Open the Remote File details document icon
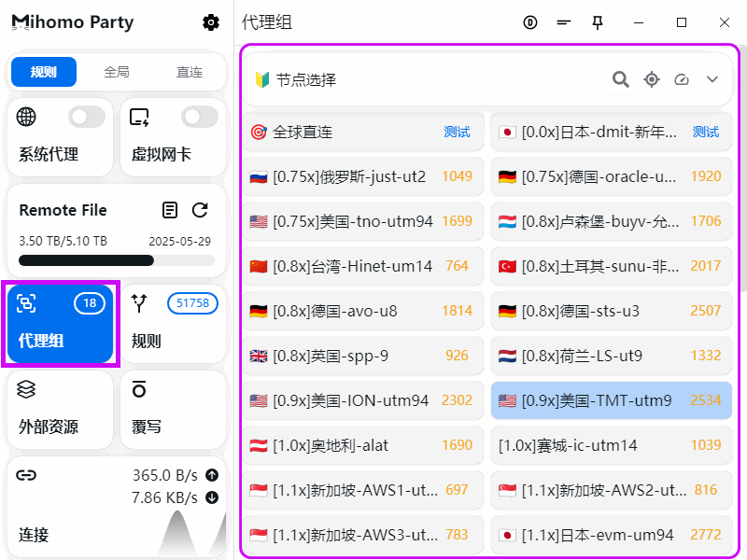 tap(169, 210)
